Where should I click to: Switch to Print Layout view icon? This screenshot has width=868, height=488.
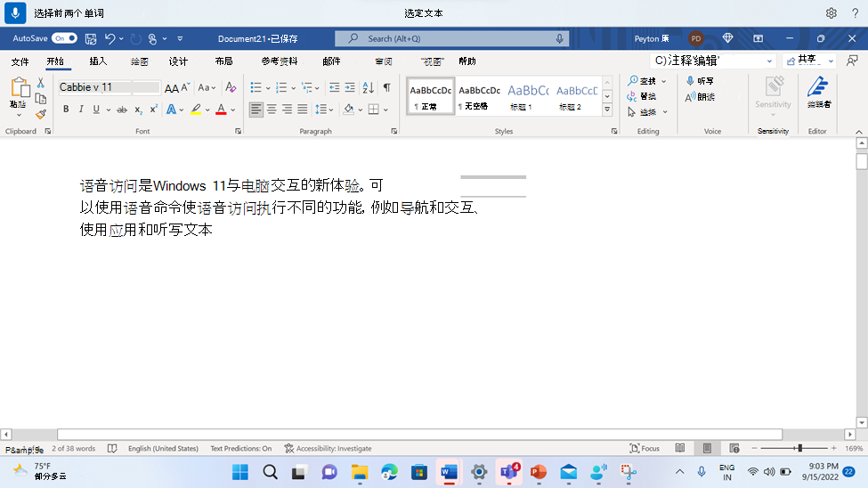tap(707, 448)
